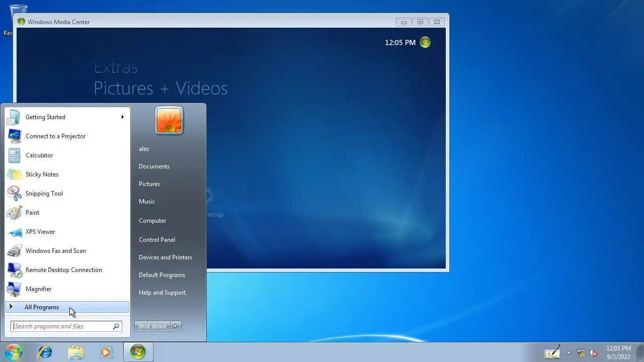Open Windows Explorer folder in taskbar

[x=76, y=352]
